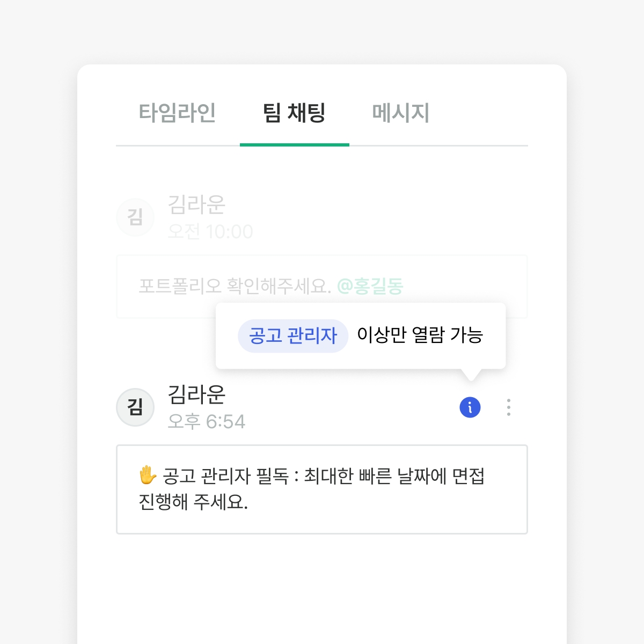The image size is (644, 644).
Task: Click the 진행해 주세요 line of the message
Action: coord(193,502)
